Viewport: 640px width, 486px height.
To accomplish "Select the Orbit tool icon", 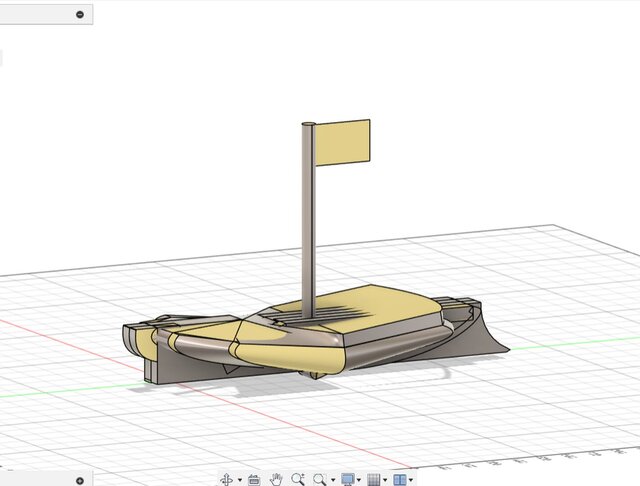I will (x=227, y=480).
